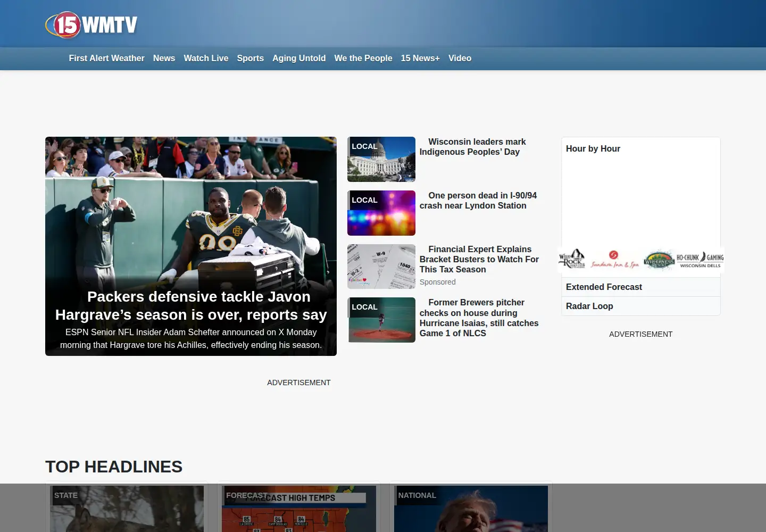The image size is (766, 532).
Task: Open 15 News+ in navigation
Action: click(420, 58)
